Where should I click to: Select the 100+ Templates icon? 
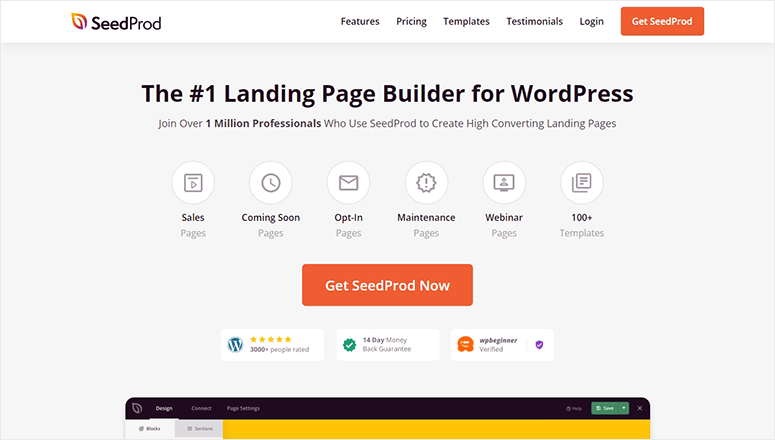(x=582, y=182)
